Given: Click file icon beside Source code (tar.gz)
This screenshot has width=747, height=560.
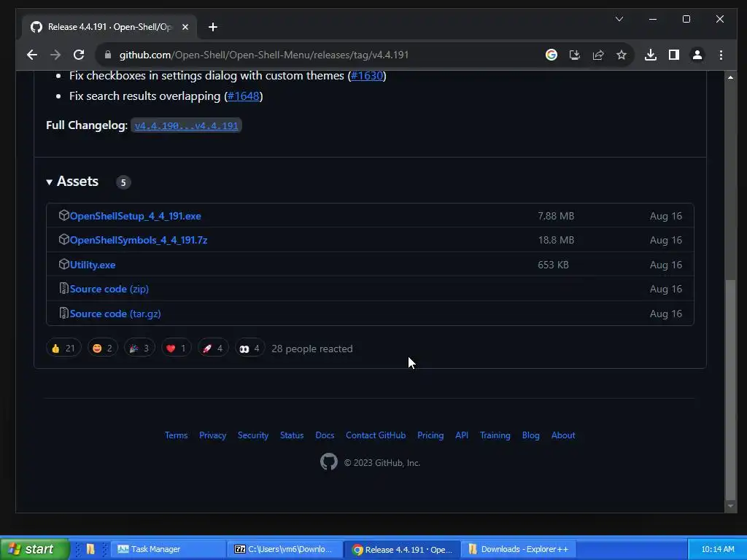Looking at the screenshot, I should coord(64,314).
